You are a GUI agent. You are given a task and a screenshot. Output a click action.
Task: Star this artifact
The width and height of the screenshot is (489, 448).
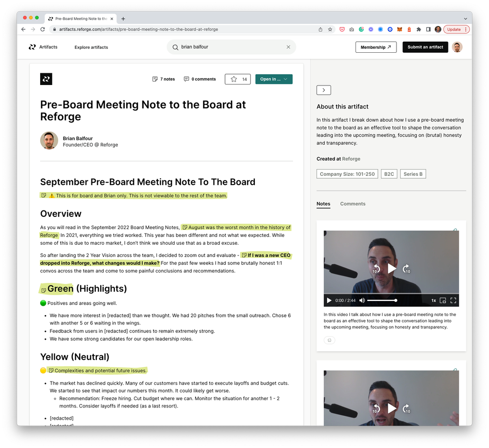click(x=238, y=79)
